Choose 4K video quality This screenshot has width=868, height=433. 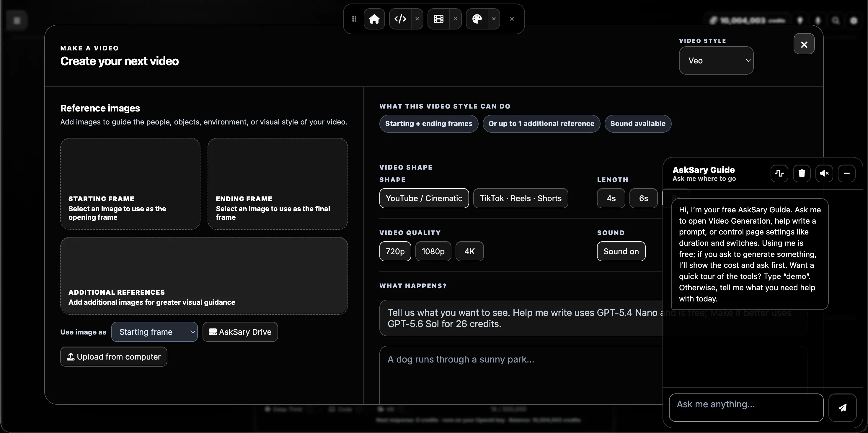469,252
